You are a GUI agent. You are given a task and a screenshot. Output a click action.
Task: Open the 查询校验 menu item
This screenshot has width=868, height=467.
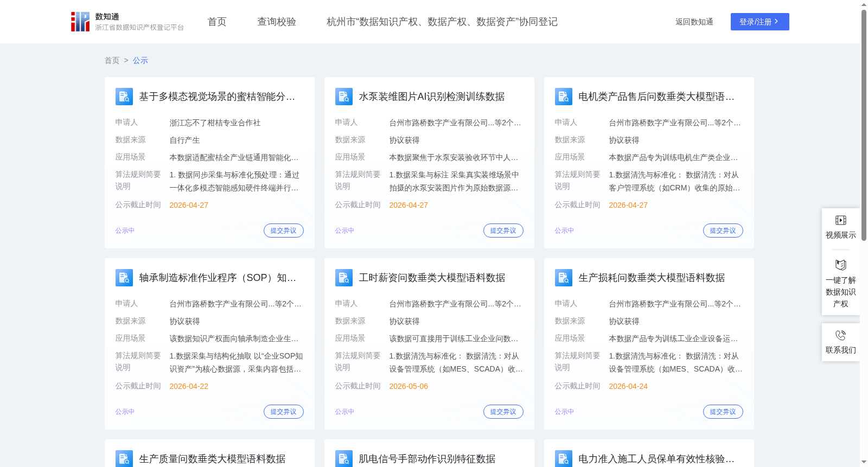[277, 22]
